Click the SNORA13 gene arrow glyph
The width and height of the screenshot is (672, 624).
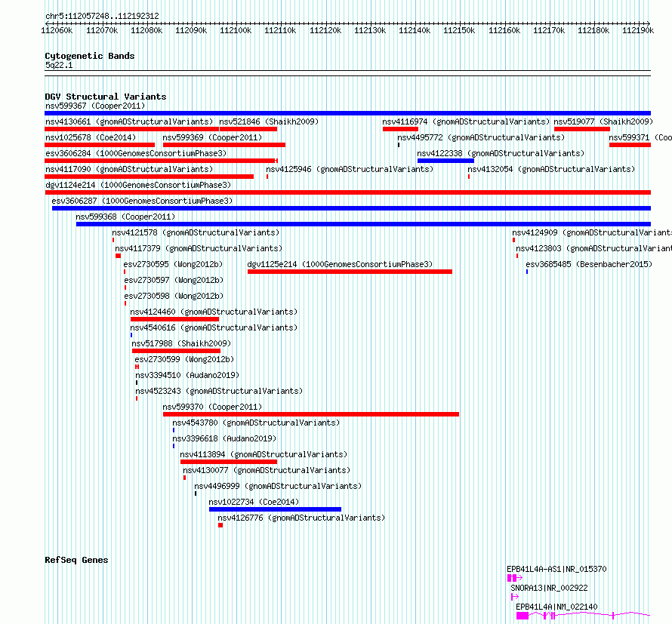515,597
